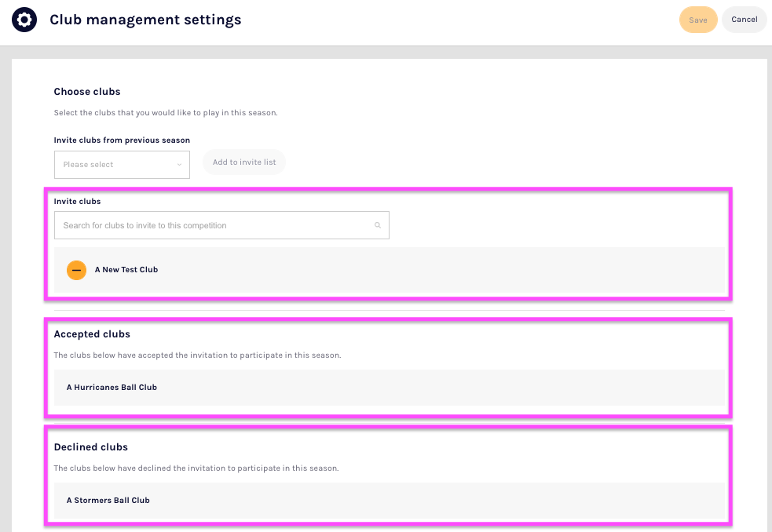Click the declined invitation description text
The width and height of the screenshot is (772, 532).
pyautogui.click(x=196, y=468)
